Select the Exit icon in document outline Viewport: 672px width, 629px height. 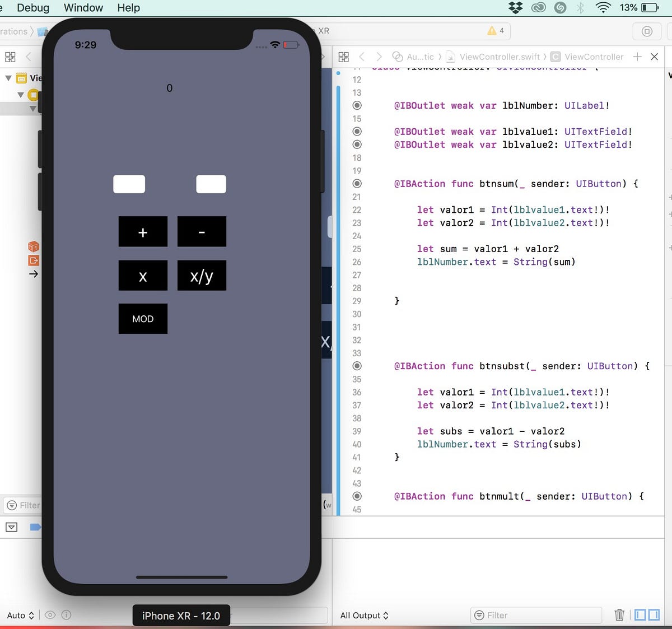point(34,260)
